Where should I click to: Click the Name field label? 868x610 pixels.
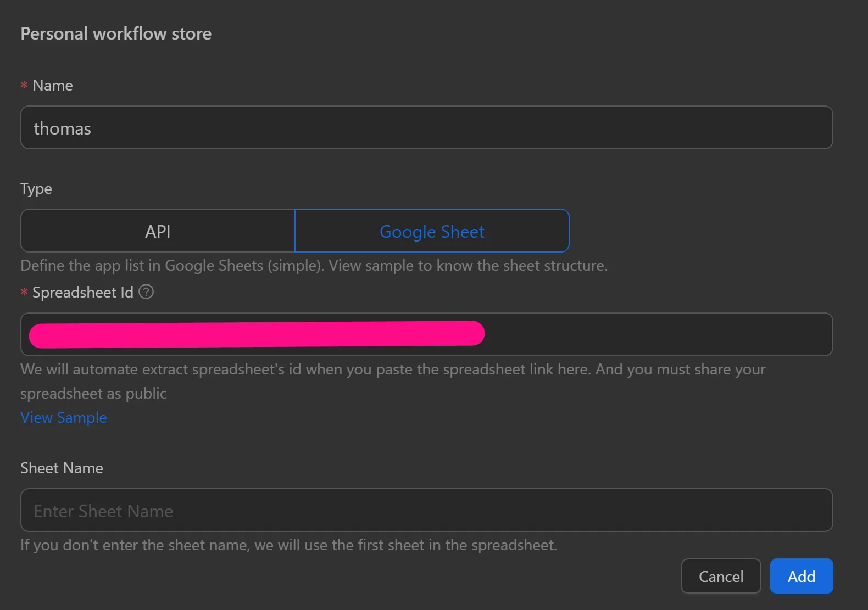pyautogui.click(x=53, y=86)
